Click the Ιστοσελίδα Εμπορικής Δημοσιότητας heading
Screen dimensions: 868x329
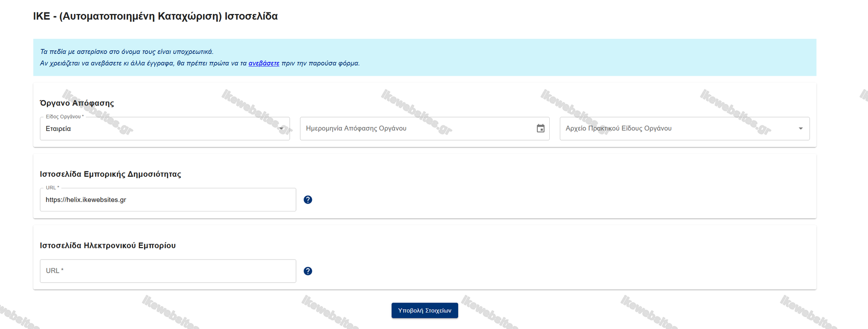(110, 174)
